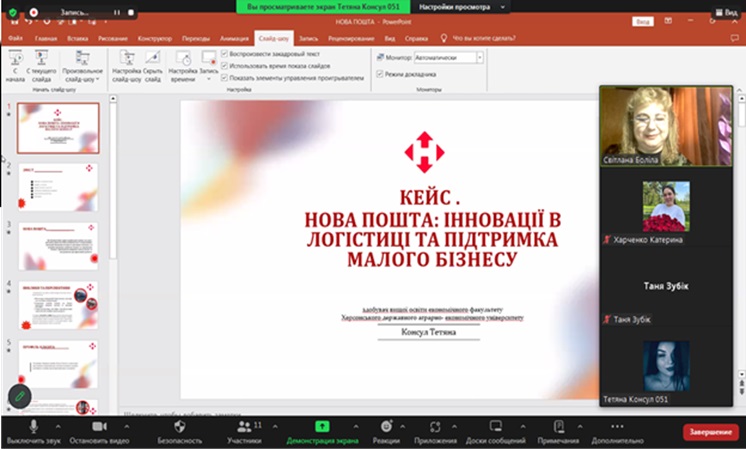
Task: Toggle Использовать время показа слайдов checkbox
Action: point(225,66)
